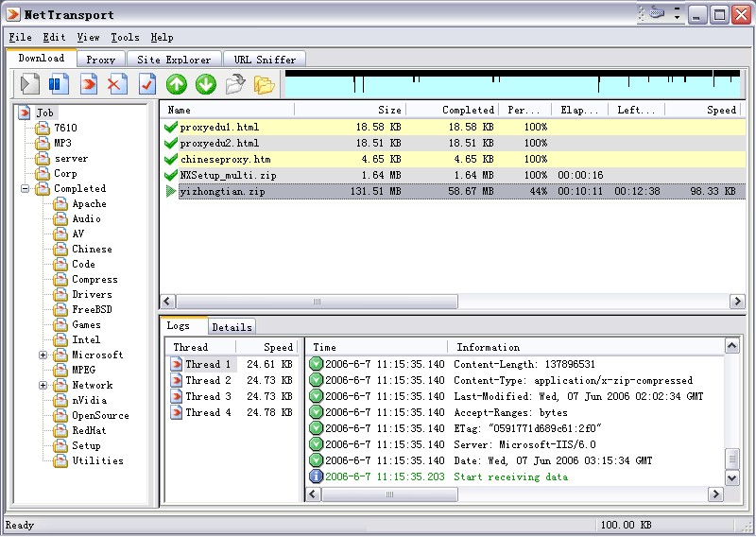Switch to the URL Sniffer tab
Screen dimensions: 756x537
click(x=265, y=60)
